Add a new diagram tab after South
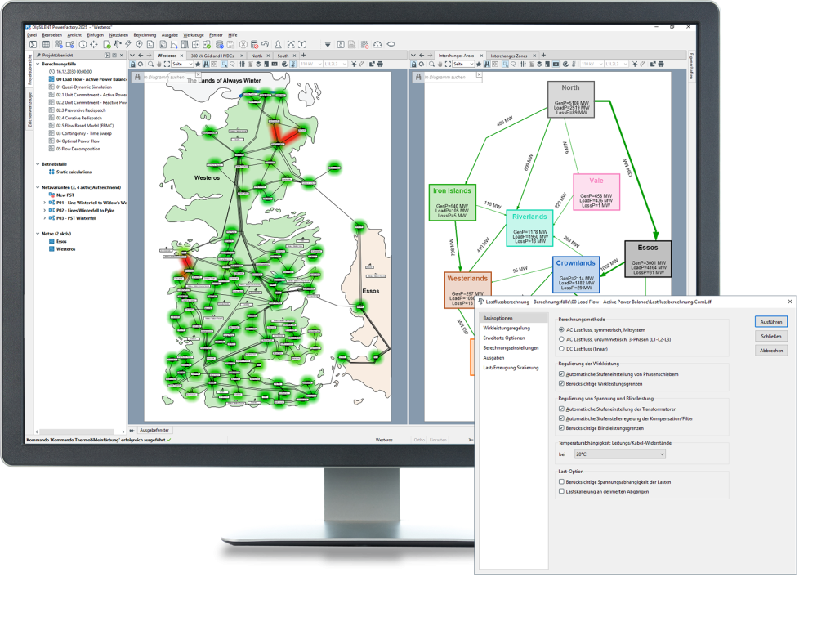This screenshot has width=817, height=644. click(304, 56)
